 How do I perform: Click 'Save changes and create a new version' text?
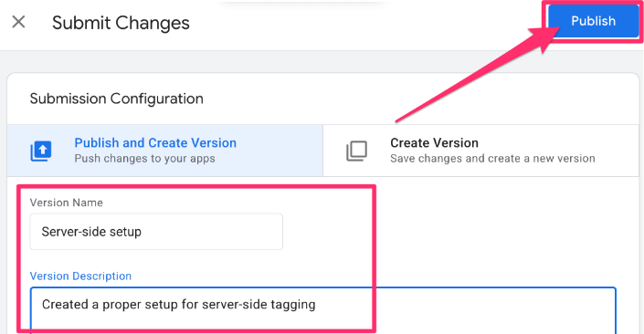point(492,159)
